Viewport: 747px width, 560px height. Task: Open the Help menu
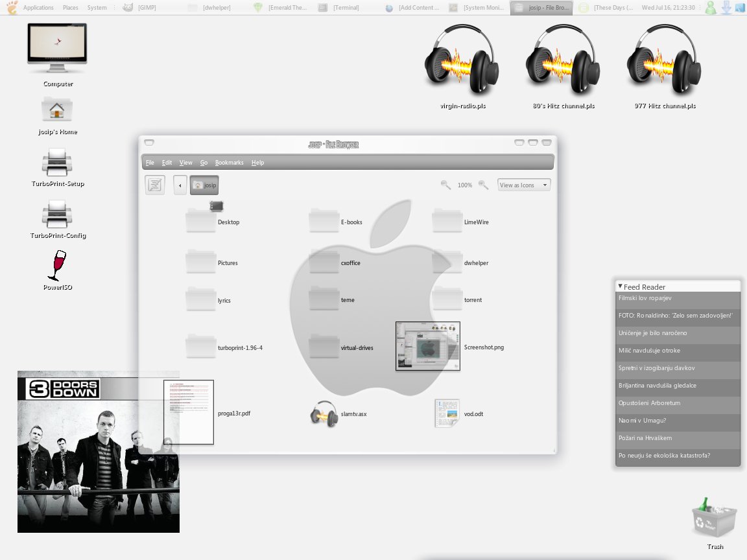(x=257, y=163)
